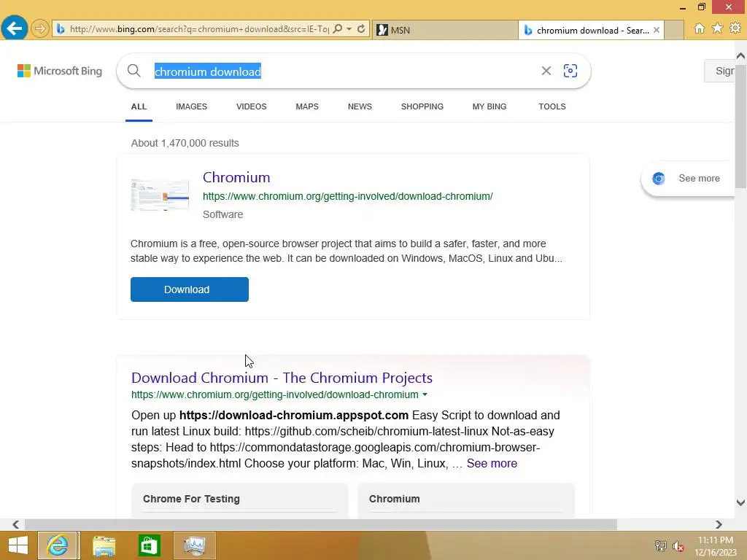Open the system monitor taskbar icon
The width and height of the screenshot is (747, 560).
tap(194, 545)
